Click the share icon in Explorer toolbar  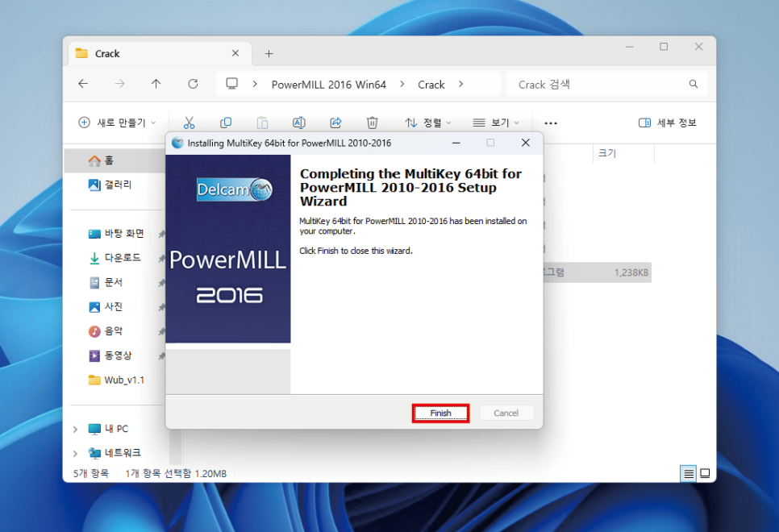coord(335,123)
